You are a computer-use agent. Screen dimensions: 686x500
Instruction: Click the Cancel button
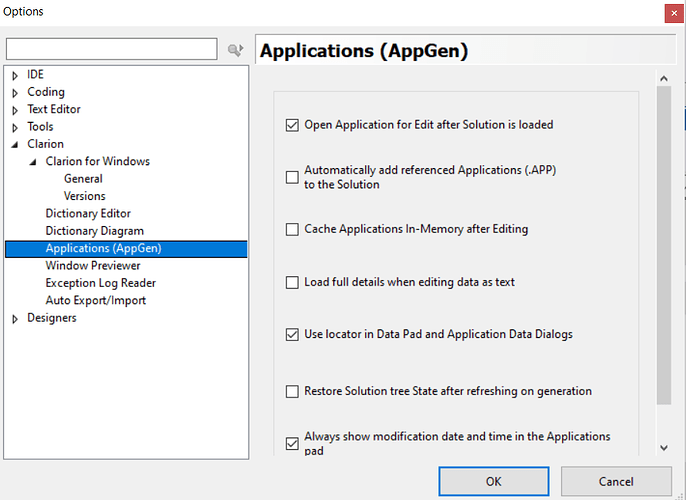(x=616, y=481)
